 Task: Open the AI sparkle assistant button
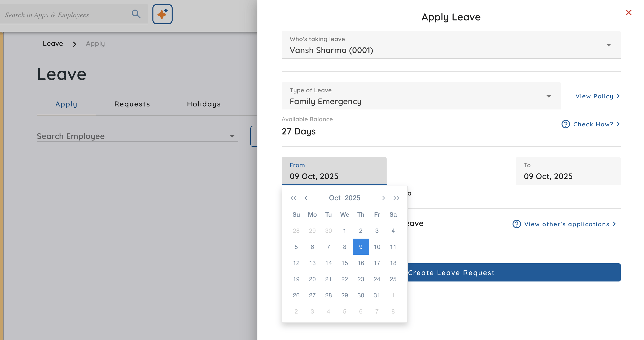click(x=162, y=14)
